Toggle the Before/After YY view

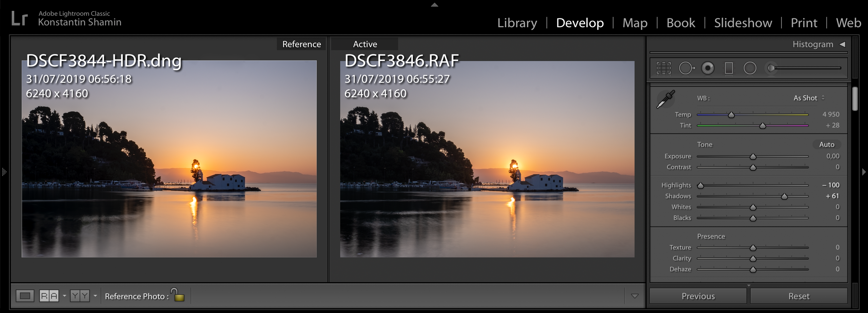(x=80, y=296)
